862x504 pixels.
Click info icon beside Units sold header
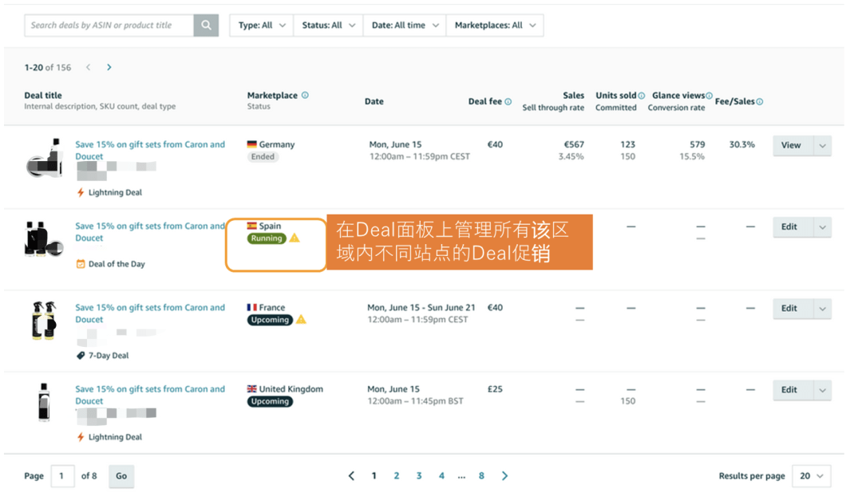point(641,96)
